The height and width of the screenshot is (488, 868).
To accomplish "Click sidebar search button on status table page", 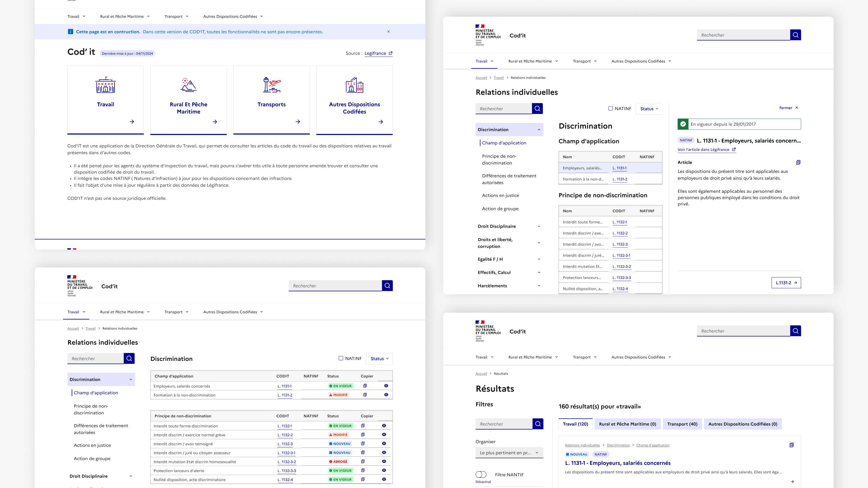I will (x=129, y=358).
